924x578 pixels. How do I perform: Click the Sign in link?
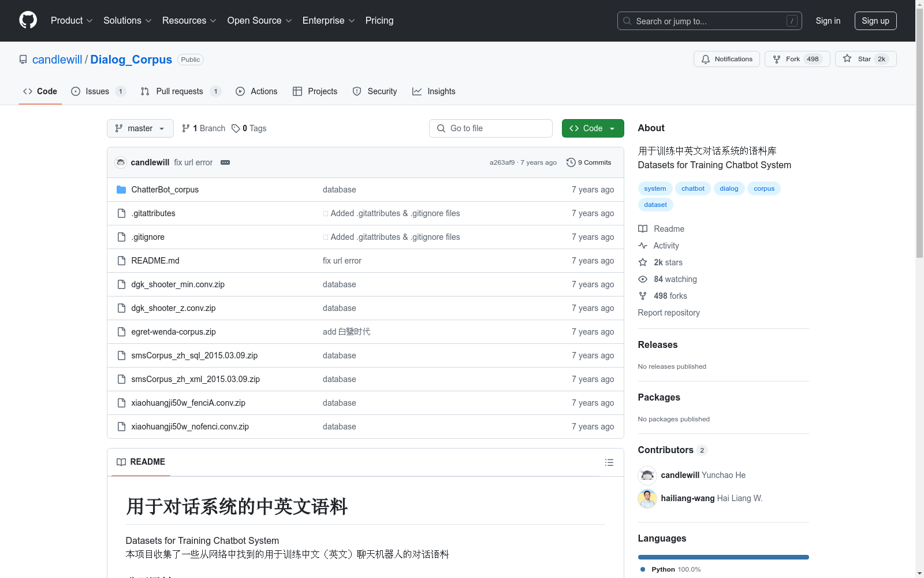coord(828,21)
